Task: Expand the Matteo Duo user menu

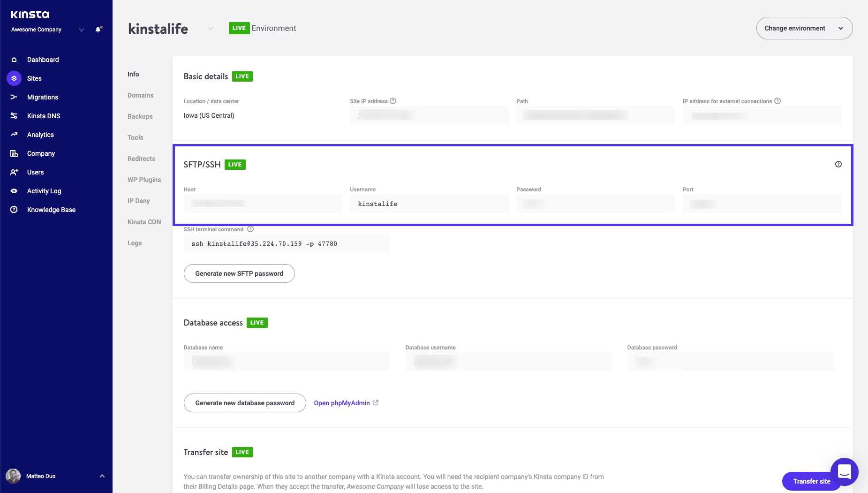Action: 102,476
